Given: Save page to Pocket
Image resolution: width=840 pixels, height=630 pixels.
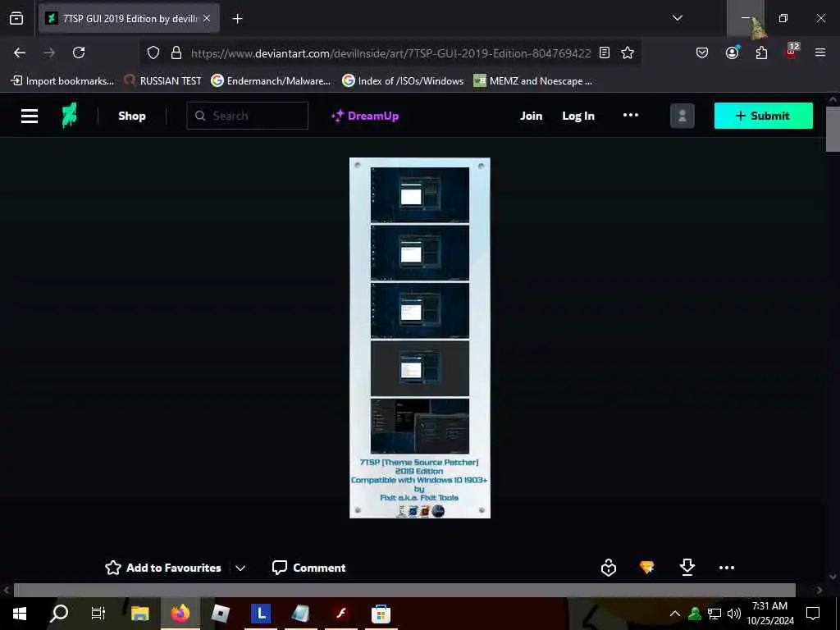Looking at the screenshot, I should 702,52.
